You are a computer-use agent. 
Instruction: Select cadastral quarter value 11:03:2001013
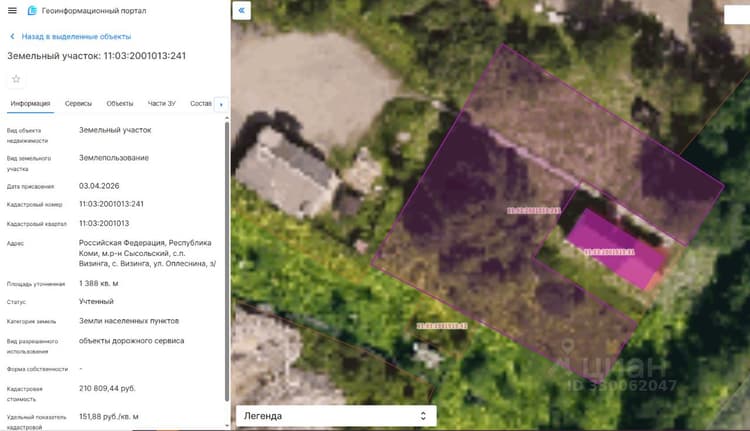(104, 223)
